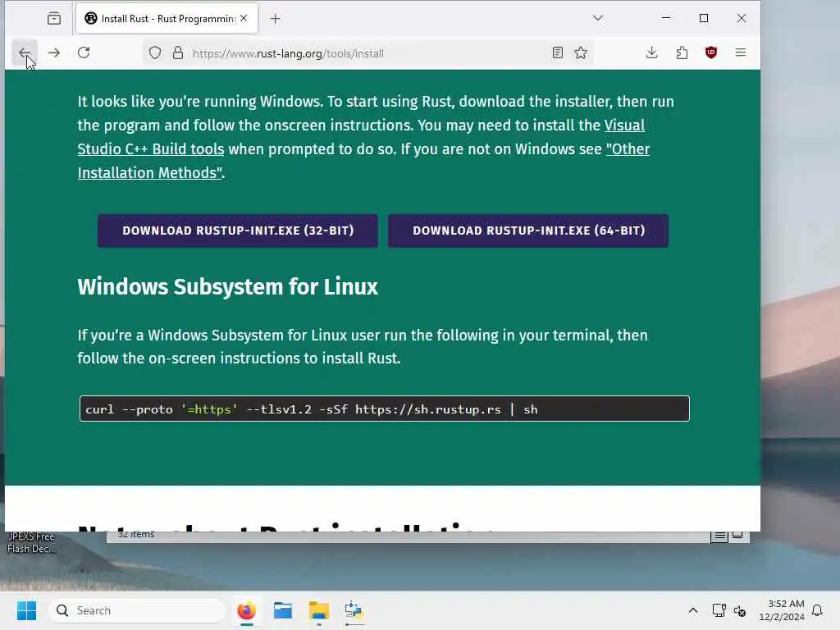840x630 pixels.
Task: Open the clock and date 3:52 AM
Action: pos(781,610)
